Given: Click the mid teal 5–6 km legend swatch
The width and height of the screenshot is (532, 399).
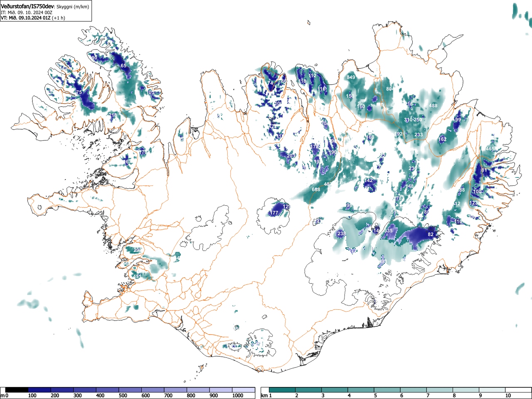Looking at the screenshot, I should point(387,390).
